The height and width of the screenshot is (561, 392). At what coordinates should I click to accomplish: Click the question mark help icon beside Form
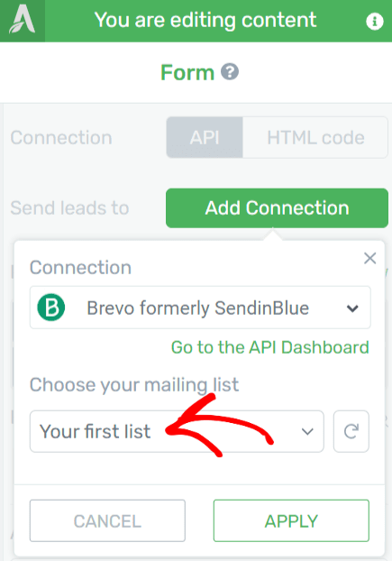click(x=230, y=71)
